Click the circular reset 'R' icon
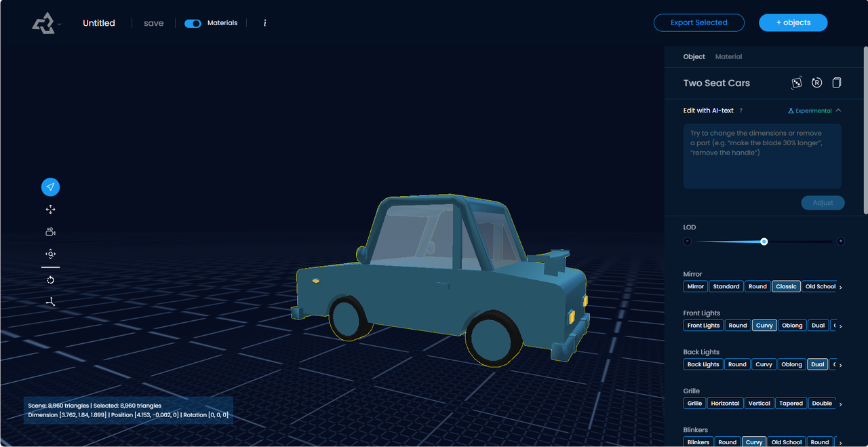The image size is (868, 447). pyautogui.click(x=817, y=83)
